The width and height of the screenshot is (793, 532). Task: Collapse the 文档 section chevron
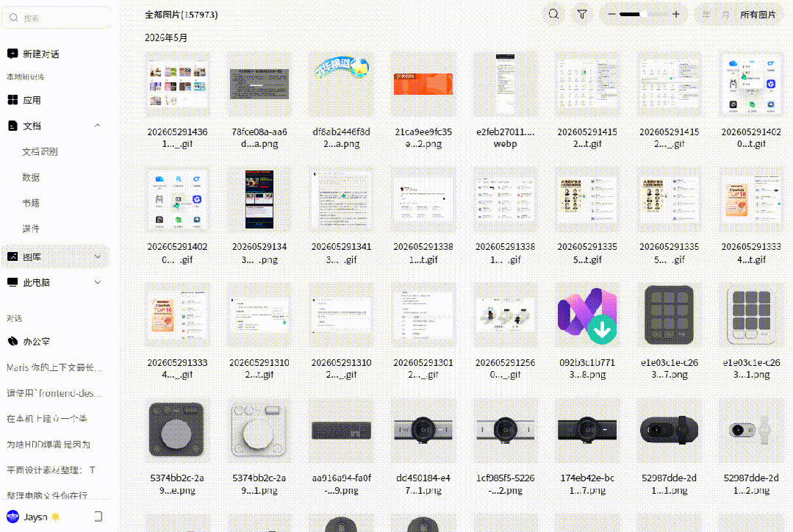pyautogui.click(x=97, y=126)
